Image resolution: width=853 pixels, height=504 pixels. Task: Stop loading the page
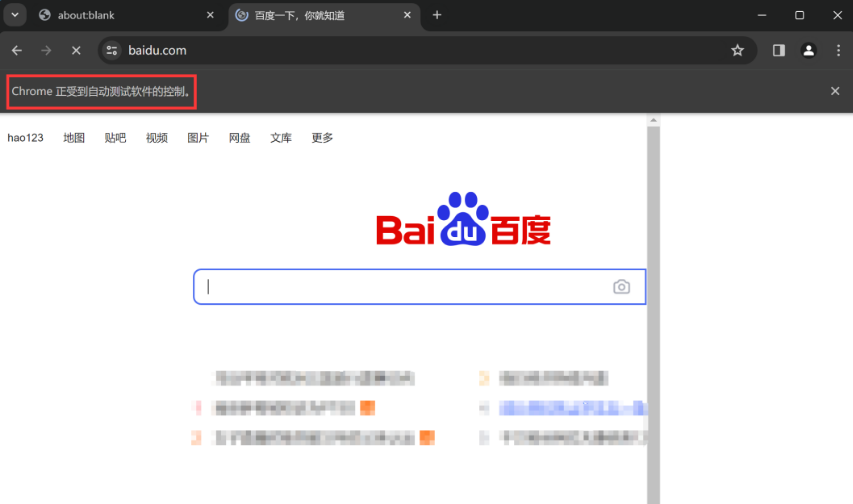[x=76, y=51]
